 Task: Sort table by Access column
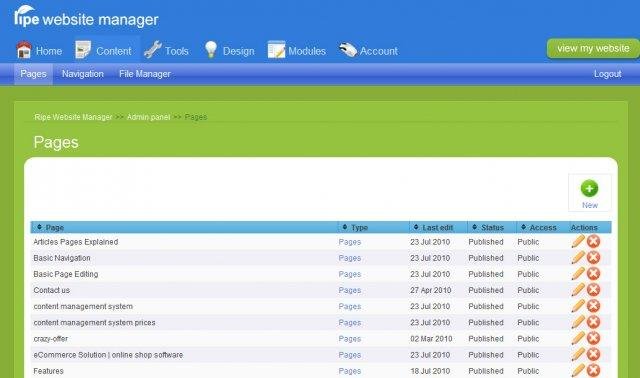pyautogui.click(x=539, y=227)
